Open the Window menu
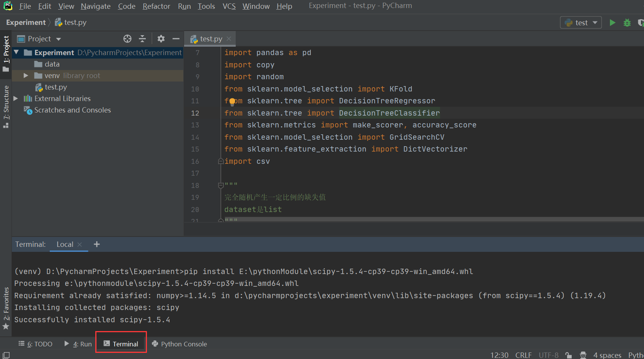644x359 pixels. point(256,6)
